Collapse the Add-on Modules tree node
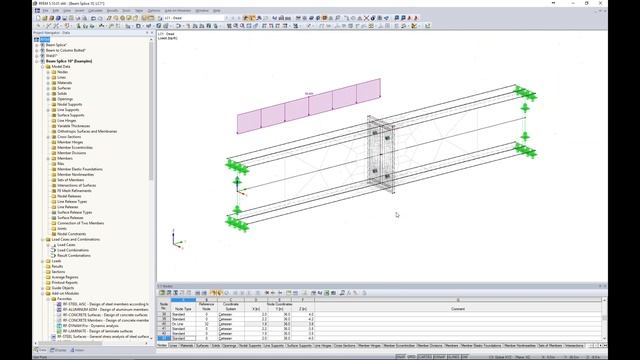 coord(42,293)
